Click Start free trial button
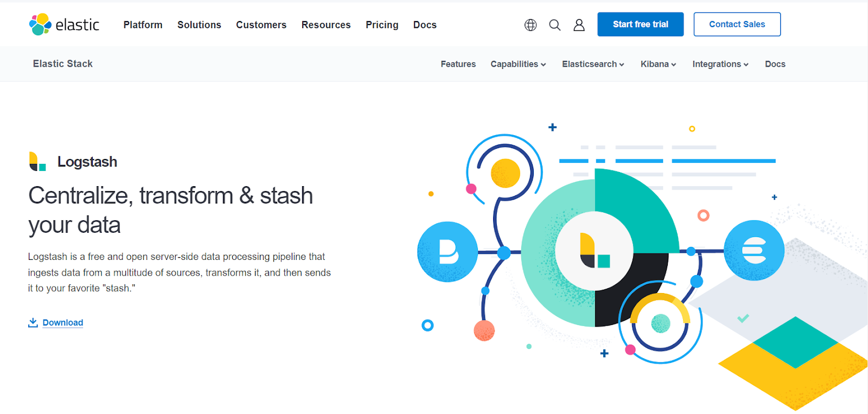Screen dimensions: 868x414 (x=641, y=24)
